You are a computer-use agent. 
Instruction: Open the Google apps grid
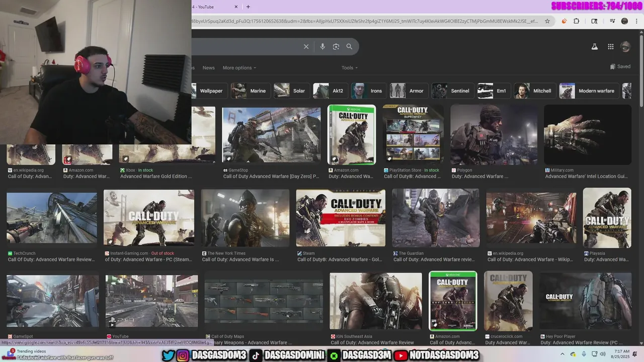click(x=610, y=47)
